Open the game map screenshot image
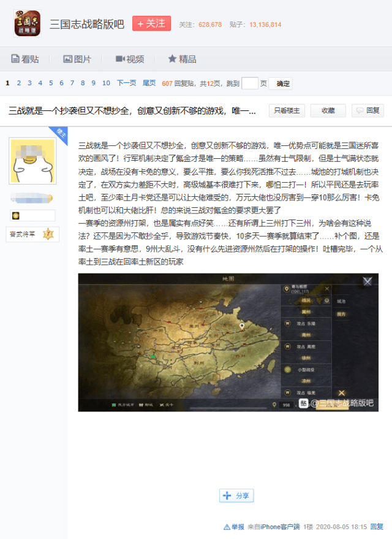 (228, 342)
